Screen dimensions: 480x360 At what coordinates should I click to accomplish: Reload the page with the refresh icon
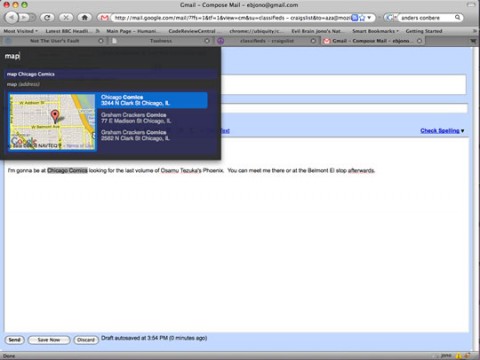(47, 17)
